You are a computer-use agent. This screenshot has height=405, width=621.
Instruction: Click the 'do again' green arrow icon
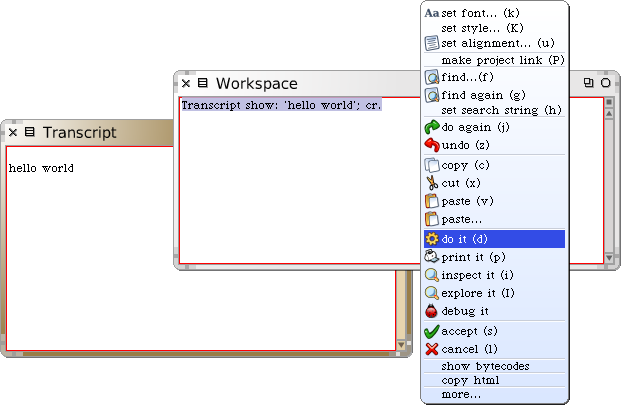[431, 128]
